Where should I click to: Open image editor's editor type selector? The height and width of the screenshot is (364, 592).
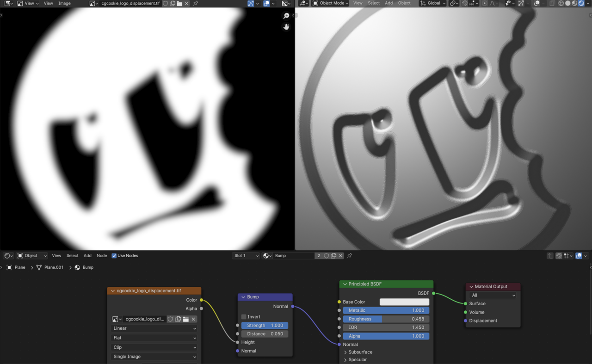8,3
